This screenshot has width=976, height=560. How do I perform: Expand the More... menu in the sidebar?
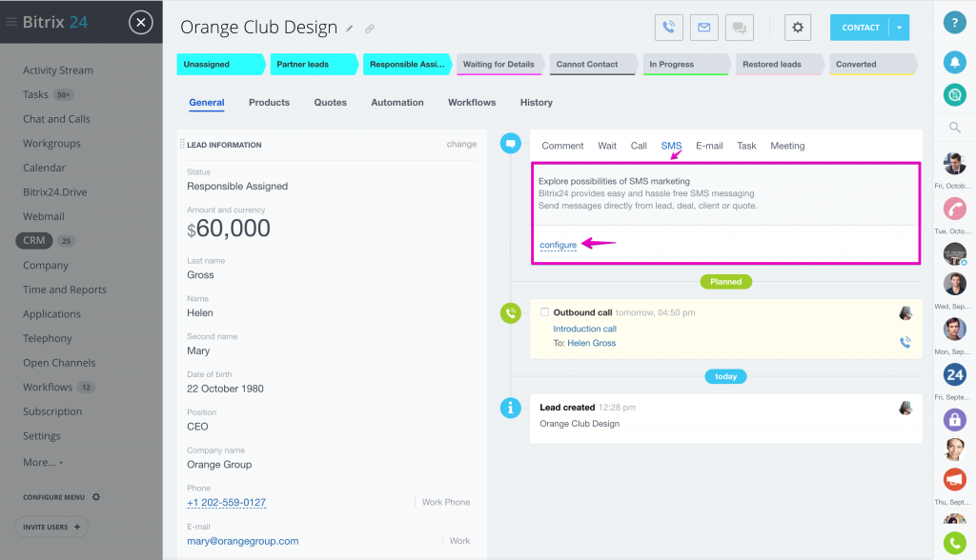[43, 462]
